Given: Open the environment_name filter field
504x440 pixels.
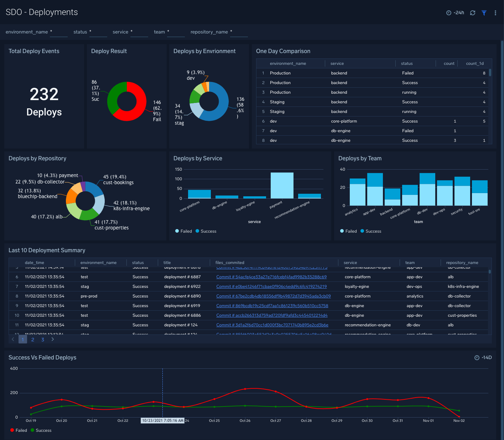Looking at the screenshot, I should tap(58, 32).
